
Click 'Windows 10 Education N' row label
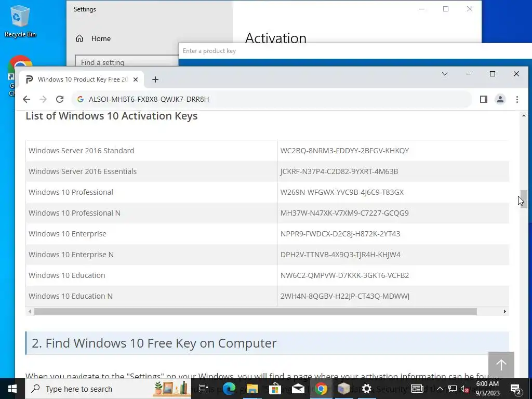point(71,296)
